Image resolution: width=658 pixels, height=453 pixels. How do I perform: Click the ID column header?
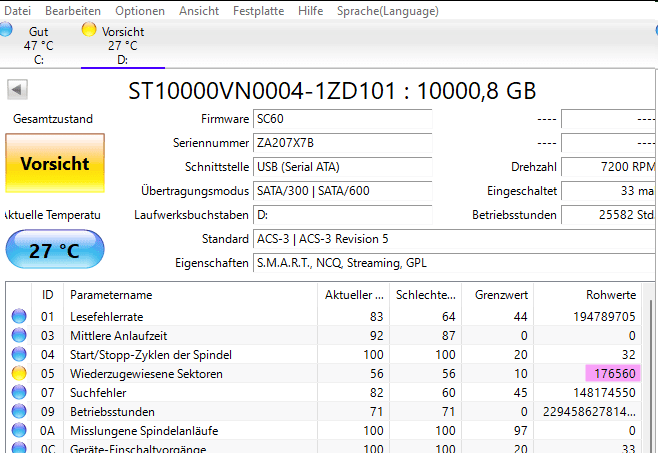tap(47, 295)
